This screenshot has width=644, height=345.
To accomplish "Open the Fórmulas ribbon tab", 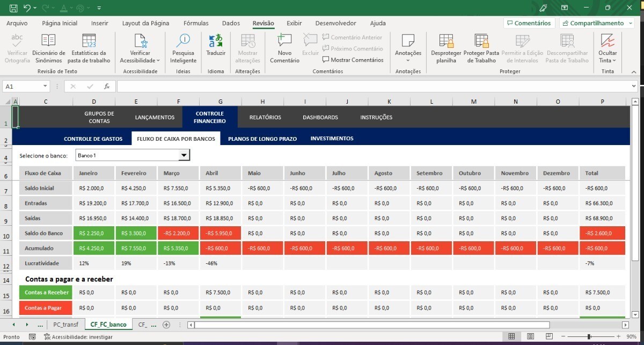I will (196, 23).
